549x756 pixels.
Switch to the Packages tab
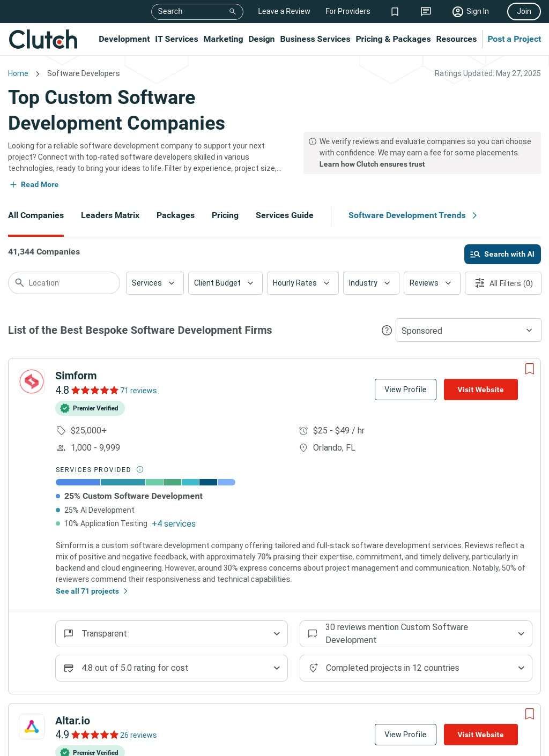coord(175,215)
